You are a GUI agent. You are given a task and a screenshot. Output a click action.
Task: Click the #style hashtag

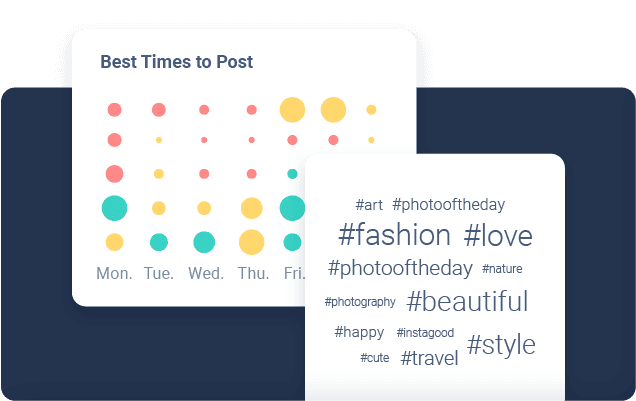point(501,345)
